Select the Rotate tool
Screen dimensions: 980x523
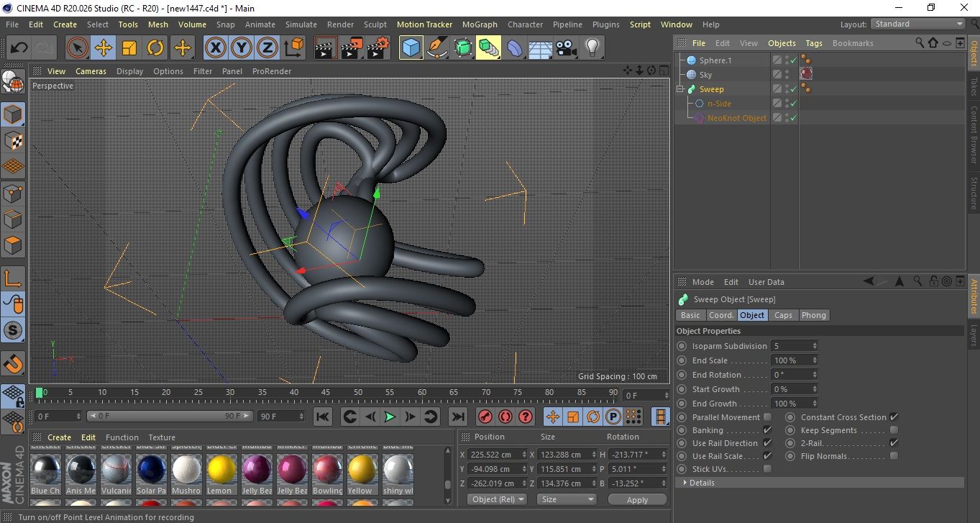[155, 48]
